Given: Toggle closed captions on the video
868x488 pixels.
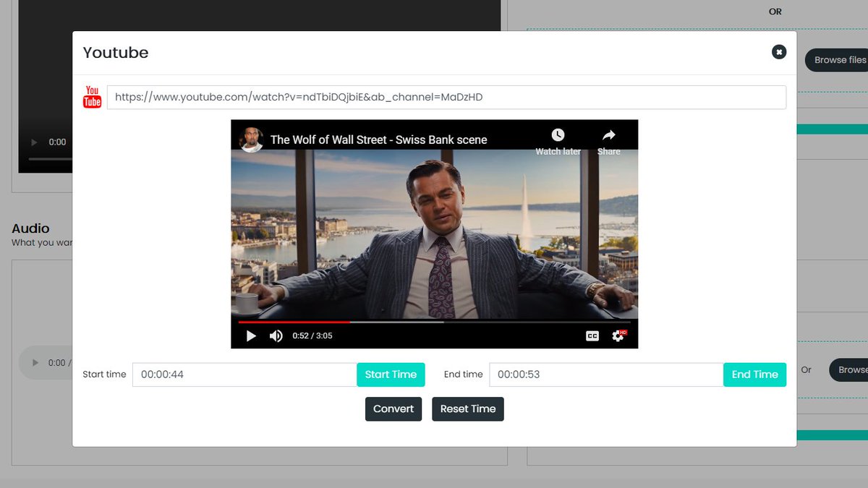Looking at the screenshot, I should pyautogui.click(x=592, y=335).
